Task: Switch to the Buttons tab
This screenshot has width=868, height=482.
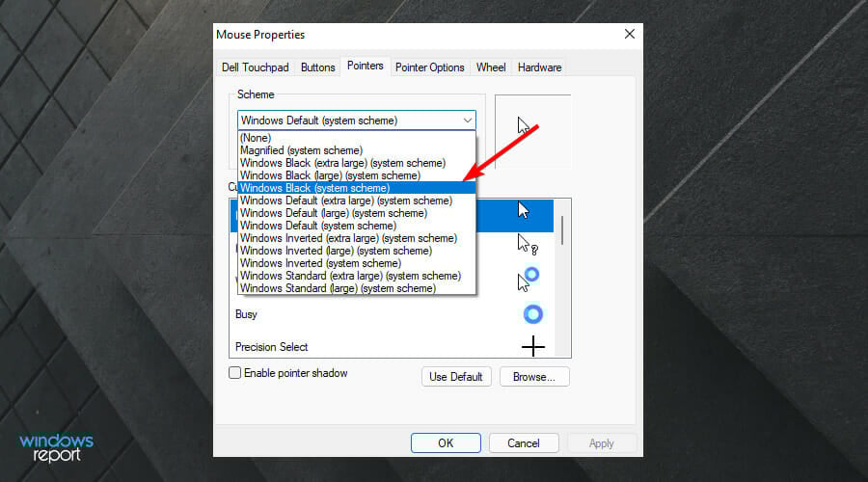Action: (x=317, y=67)
